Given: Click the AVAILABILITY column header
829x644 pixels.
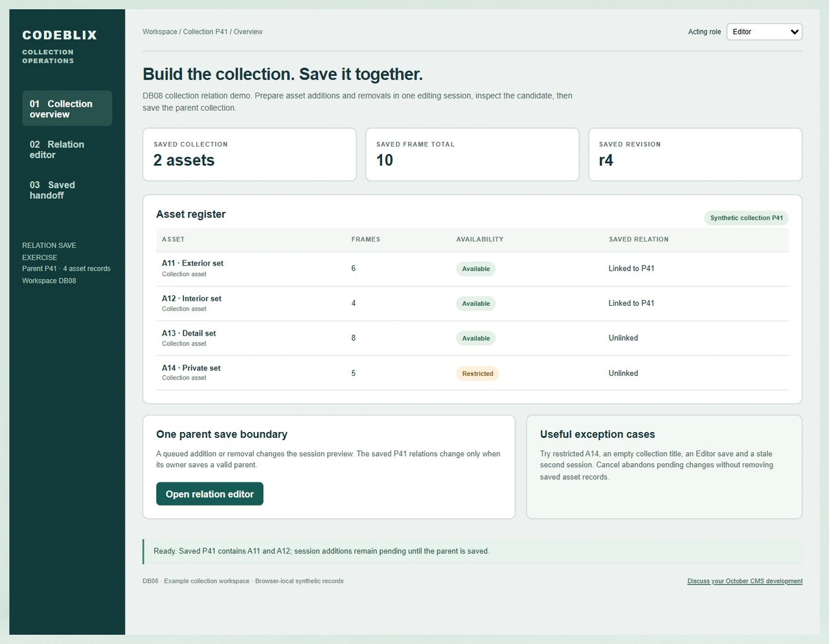Looking at the screenshot, I should click(480, 239).
